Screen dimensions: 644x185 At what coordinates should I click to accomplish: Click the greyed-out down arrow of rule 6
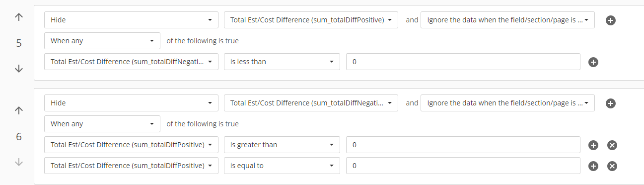tap(19, 162)
